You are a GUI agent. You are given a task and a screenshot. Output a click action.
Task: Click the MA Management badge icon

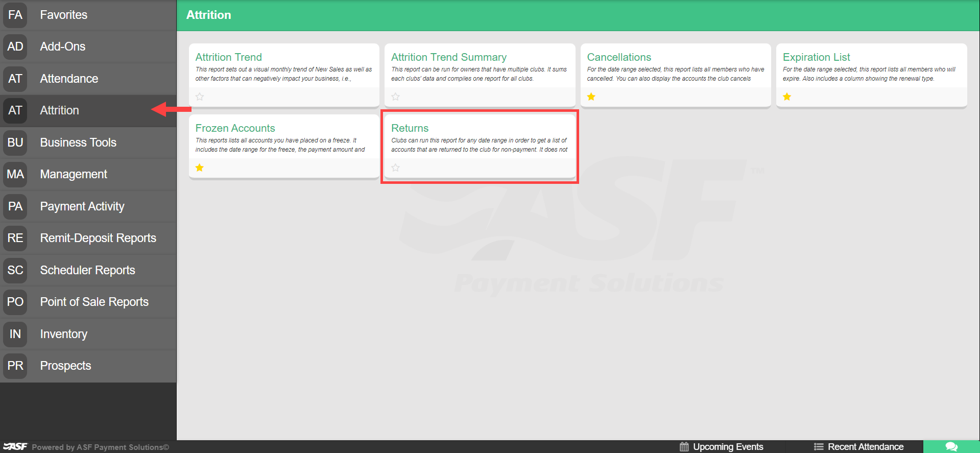click(15, 174)
